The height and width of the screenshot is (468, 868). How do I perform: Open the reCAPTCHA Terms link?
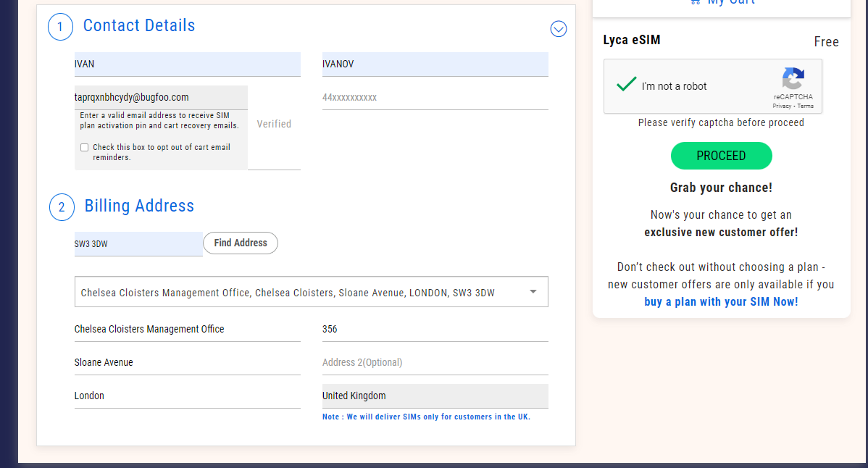click(806, 106)
